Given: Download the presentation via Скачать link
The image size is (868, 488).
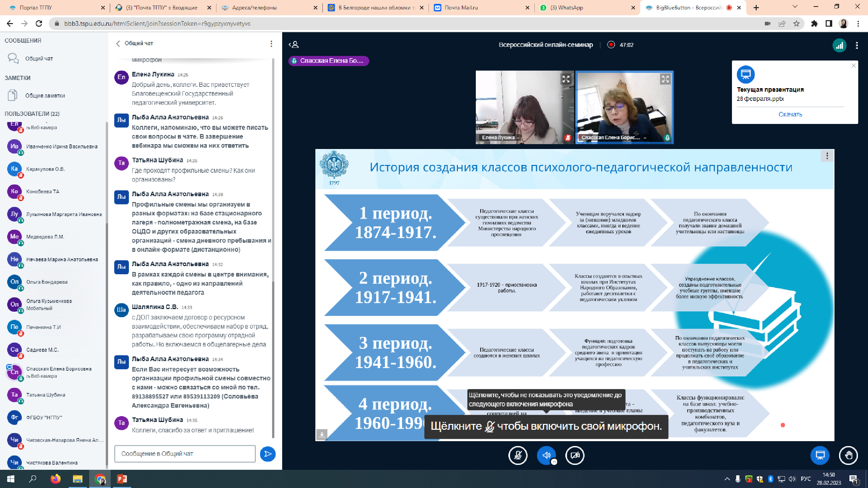Looking at the screenshot, I should pos(790,114).
